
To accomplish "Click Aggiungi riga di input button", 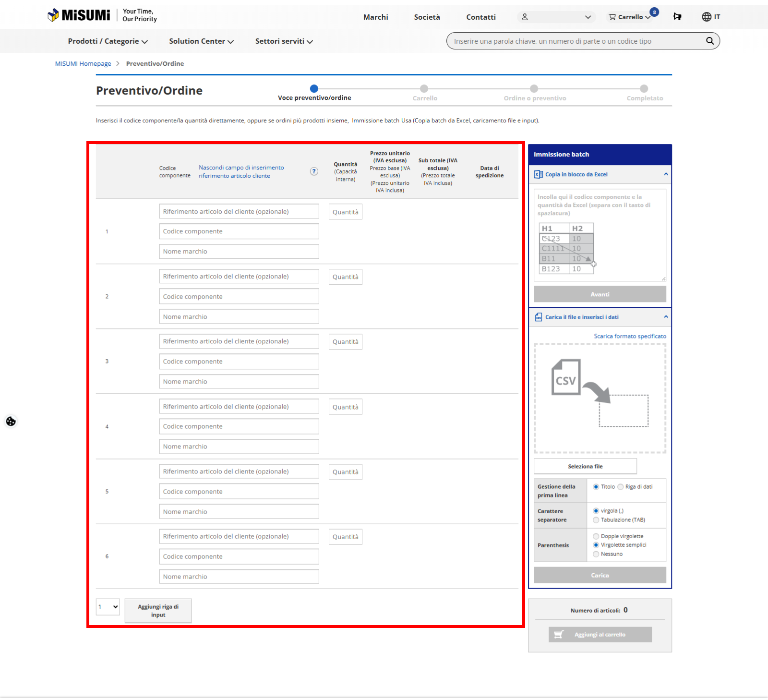I will point(158,611).
